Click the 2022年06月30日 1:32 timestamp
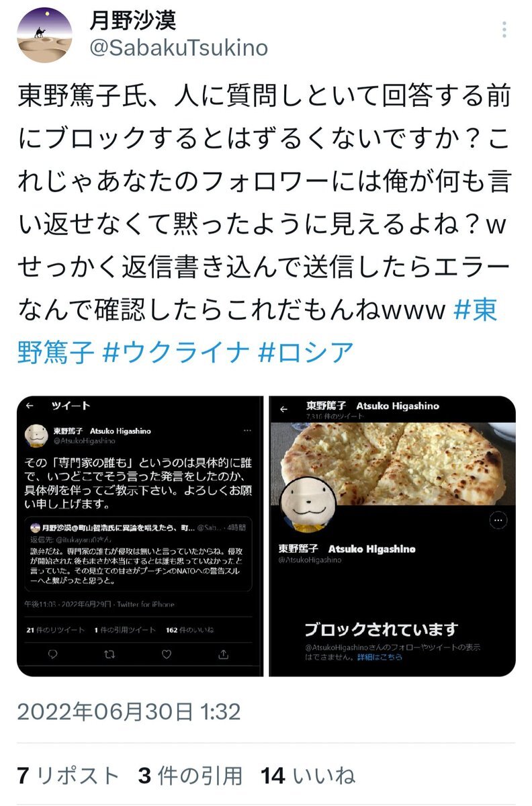The image size is (532, 806). pyautogui.click(x=129, y=712)
